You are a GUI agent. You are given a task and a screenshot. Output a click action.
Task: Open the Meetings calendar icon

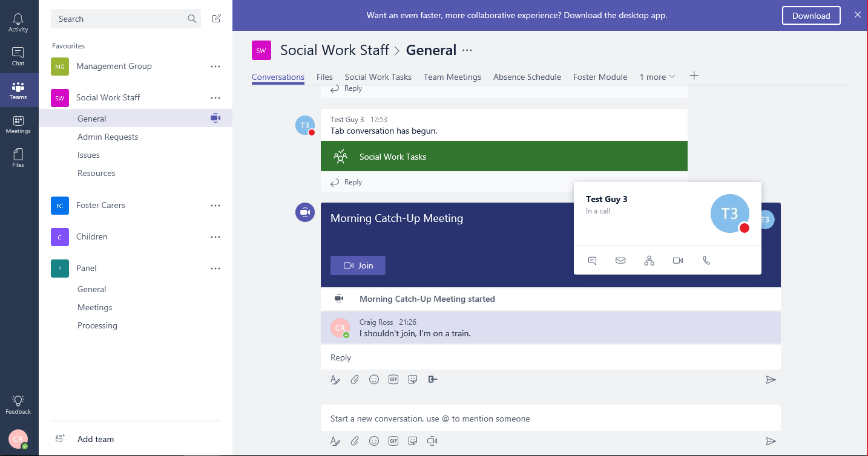click(18, 125)
